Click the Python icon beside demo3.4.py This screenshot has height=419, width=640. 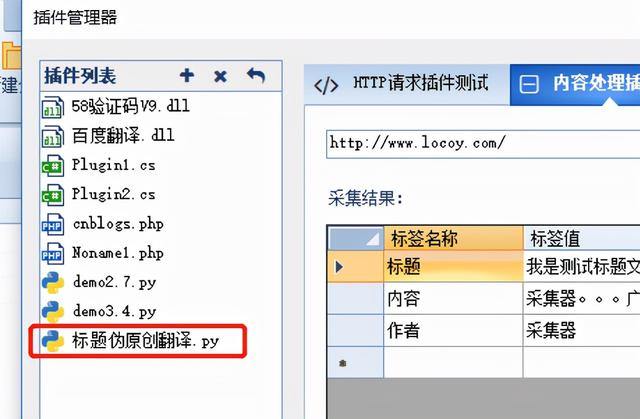coord(53,312)
